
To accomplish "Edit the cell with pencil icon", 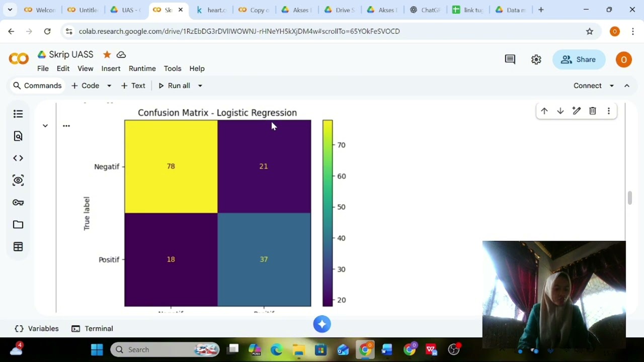I will [577, 111].
